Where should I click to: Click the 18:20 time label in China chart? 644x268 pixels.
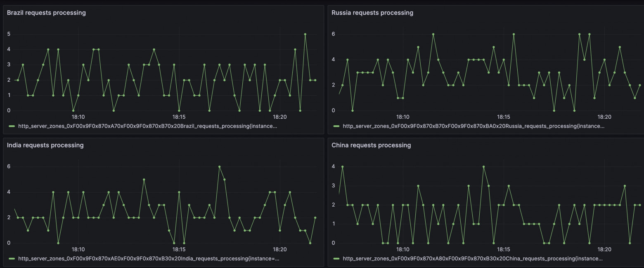pos(604,249)
